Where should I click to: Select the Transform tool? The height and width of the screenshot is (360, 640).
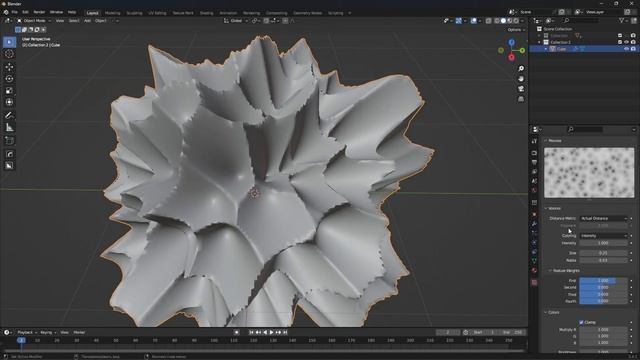(x=9, y=102)
